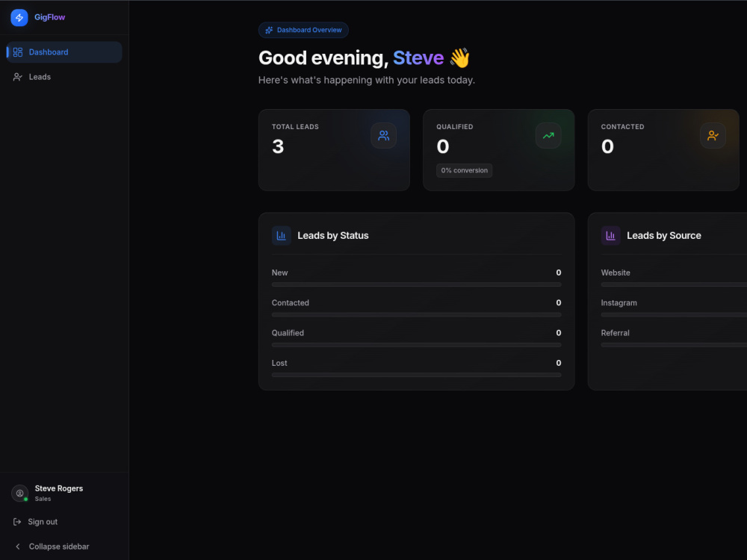Click the Referral source label

pos(615,333)
